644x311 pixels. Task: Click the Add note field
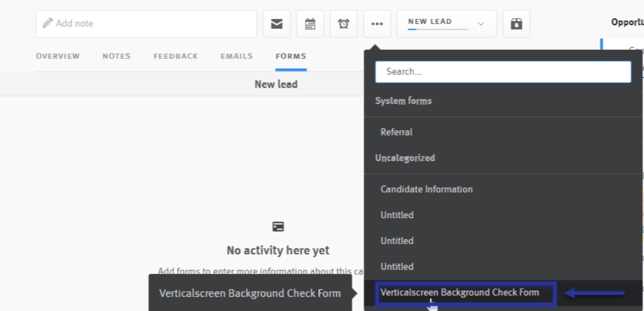[x=147, y=24]
